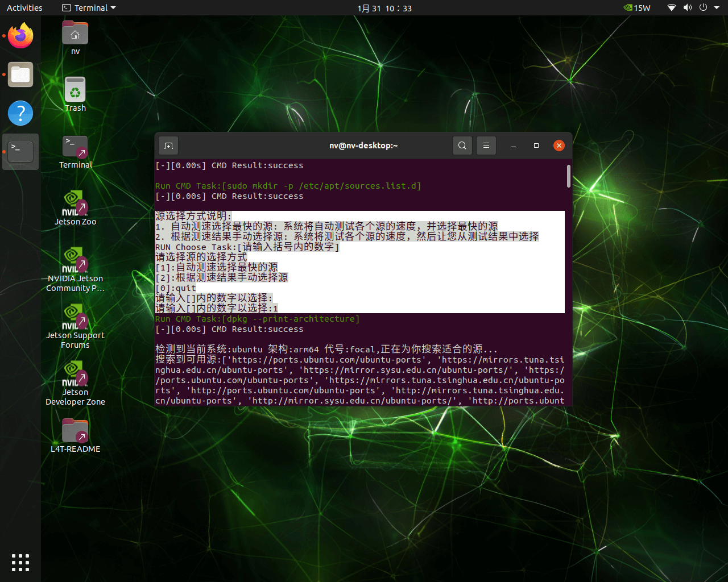Open the Trash desktop icon
The width and height of the screenshot is (728, 582).
tap(75, 91)
